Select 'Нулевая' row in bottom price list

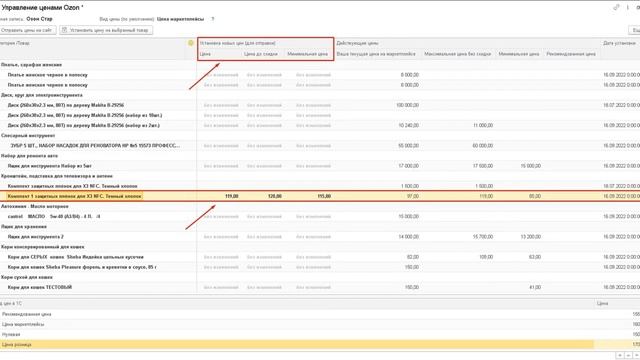pos(320,335)
